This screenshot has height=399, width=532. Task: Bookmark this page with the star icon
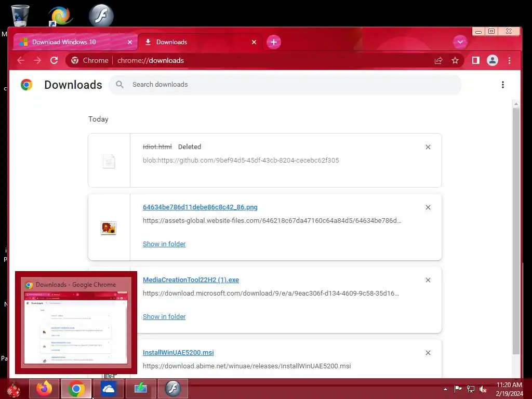(x=455, y=60)
